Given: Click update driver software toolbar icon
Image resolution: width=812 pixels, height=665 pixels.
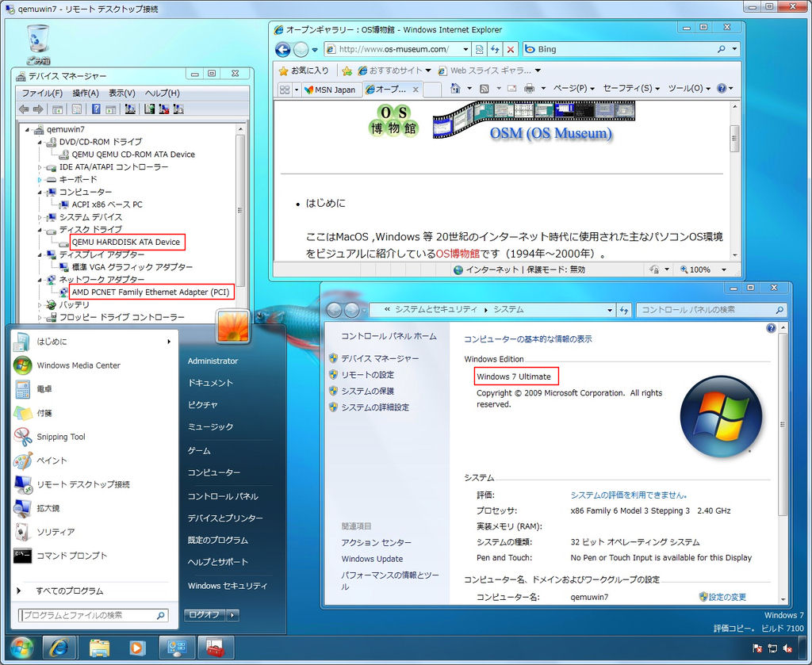Looking at the screenshot, I should (x=150, y=109).
